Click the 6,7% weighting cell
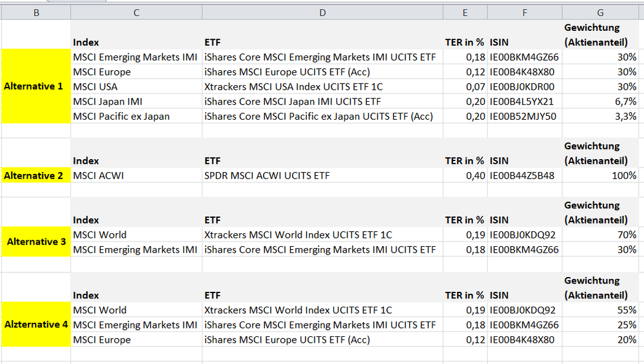Screen dimensions: 644x364 click(600, 101)
